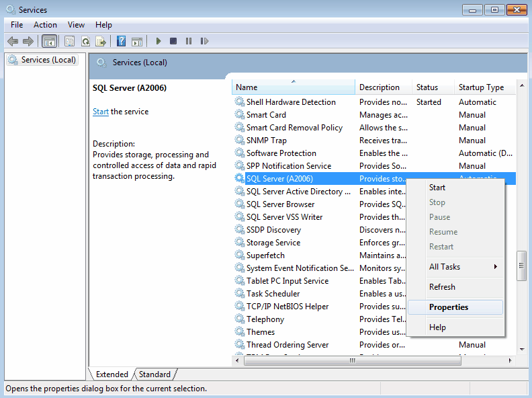
Task: Click the vertical scrollbar thumb
Action: (x=521, y=266)
